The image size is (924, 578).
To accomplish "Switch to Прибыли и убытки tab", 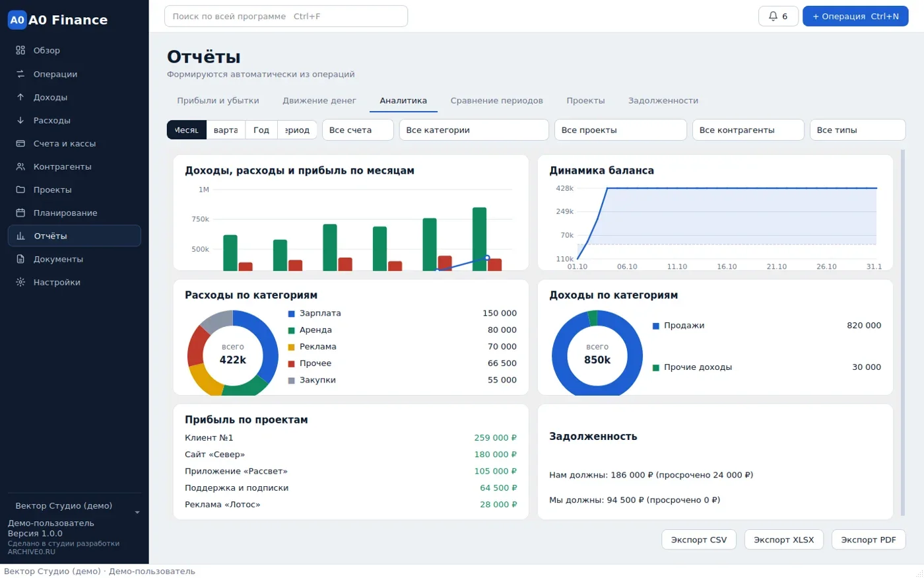I will [218, 100].
